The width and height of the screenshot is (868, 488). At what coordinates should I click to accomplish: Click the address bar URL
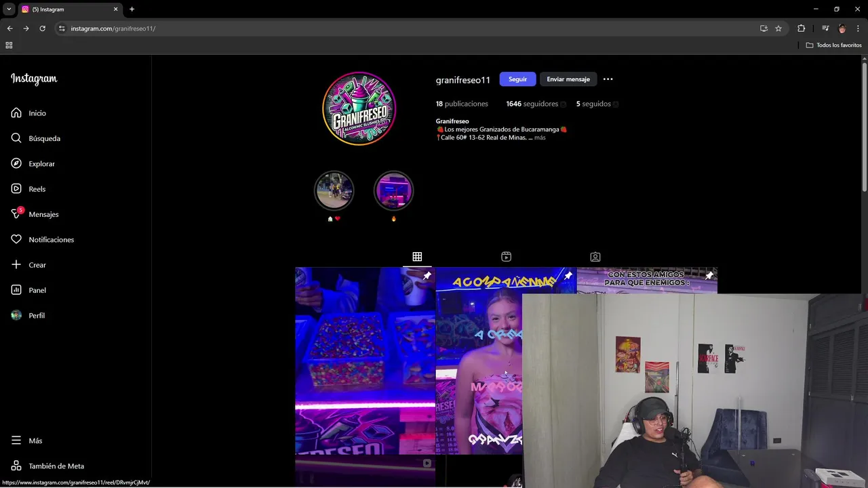click(113, 28)
